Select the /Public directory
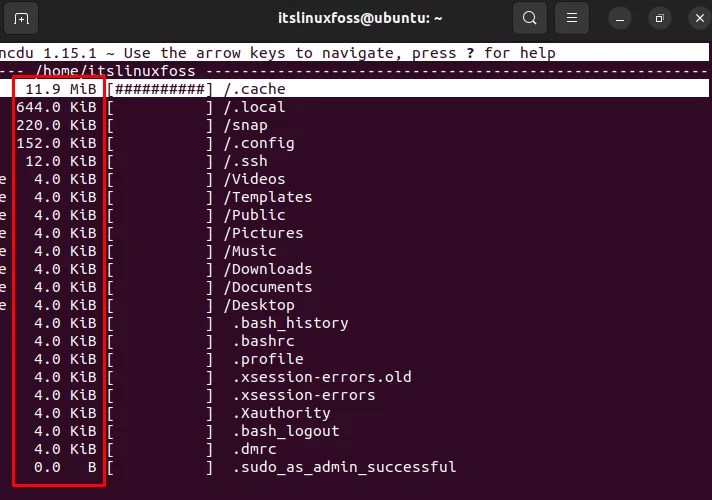This screenshot has width=712, height=500. 254,215
